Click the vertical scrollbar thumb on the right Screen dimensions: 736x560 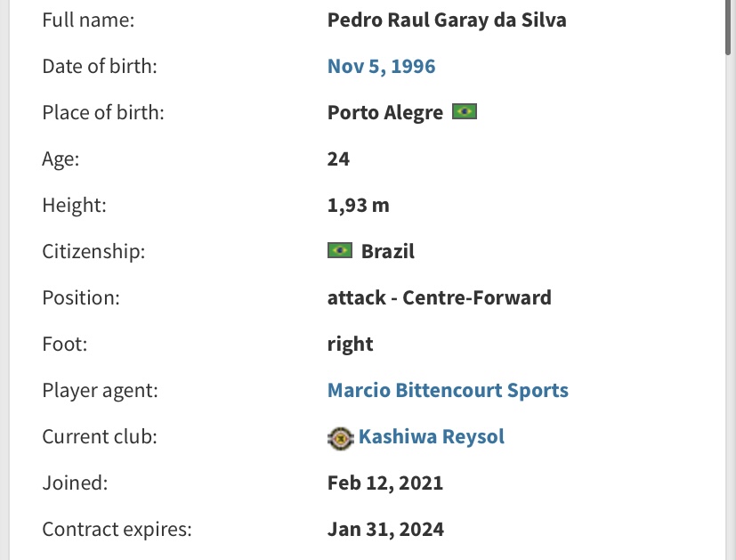728,27
